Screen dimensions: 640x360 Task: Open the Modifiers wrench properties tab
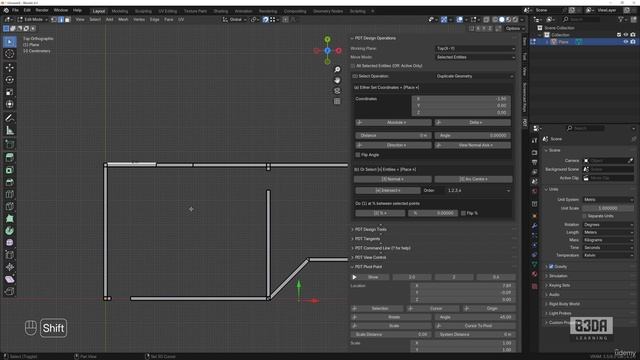click(x=535, y=225)
